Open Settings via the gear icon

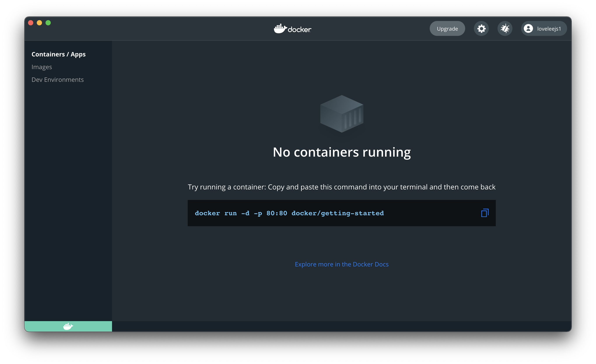coord(481,28)
